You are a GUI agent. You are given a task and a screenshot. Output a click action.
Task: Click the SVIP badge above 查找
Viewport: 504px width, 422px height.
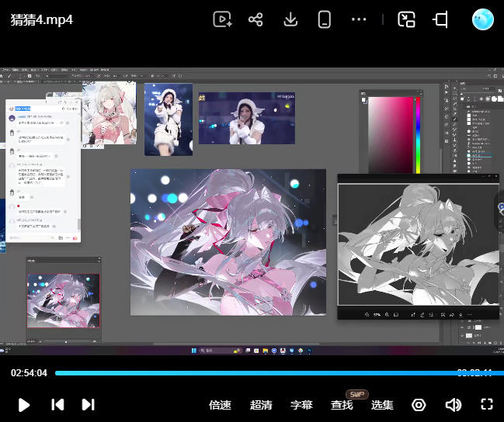pos(356,394)
